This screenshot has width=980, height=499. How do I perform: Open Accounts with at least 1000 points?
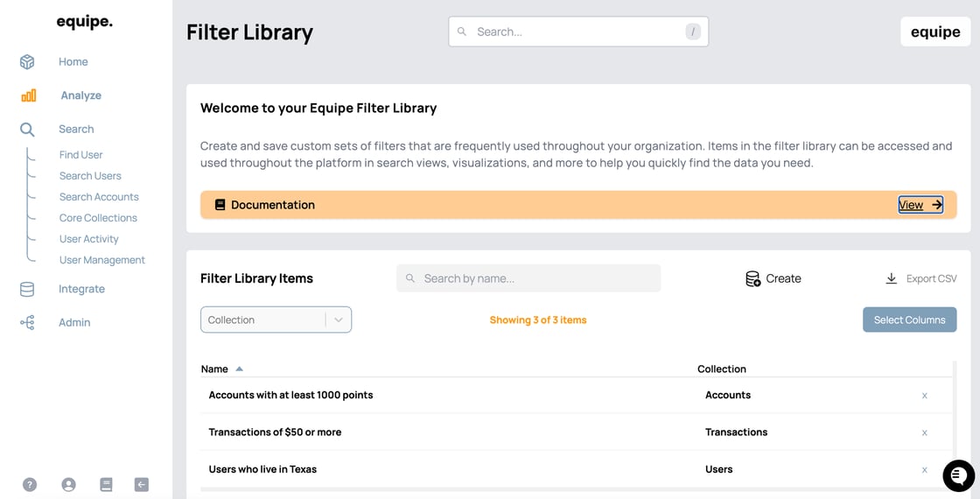290,395
